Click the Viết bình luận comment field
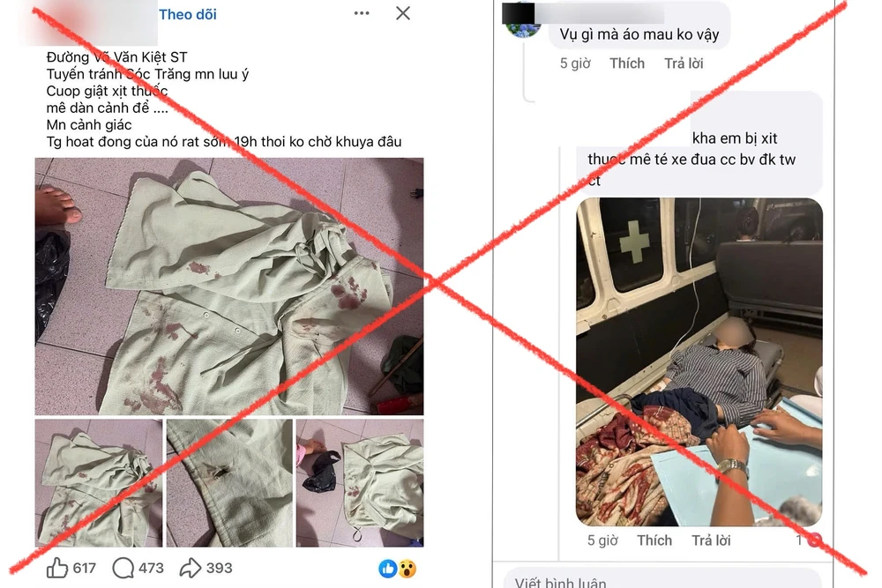 (662, 582)
